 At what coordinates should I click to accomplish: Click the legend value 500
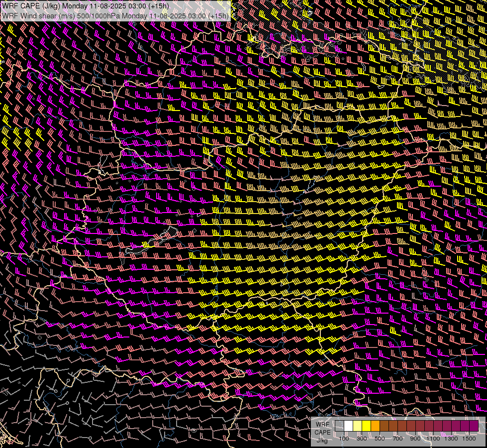pyautogui.click(x=380, y=439)
